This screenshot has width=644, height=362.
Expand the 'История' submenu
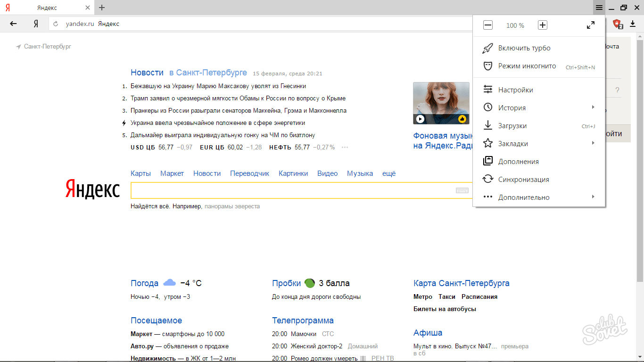point(512,108)
